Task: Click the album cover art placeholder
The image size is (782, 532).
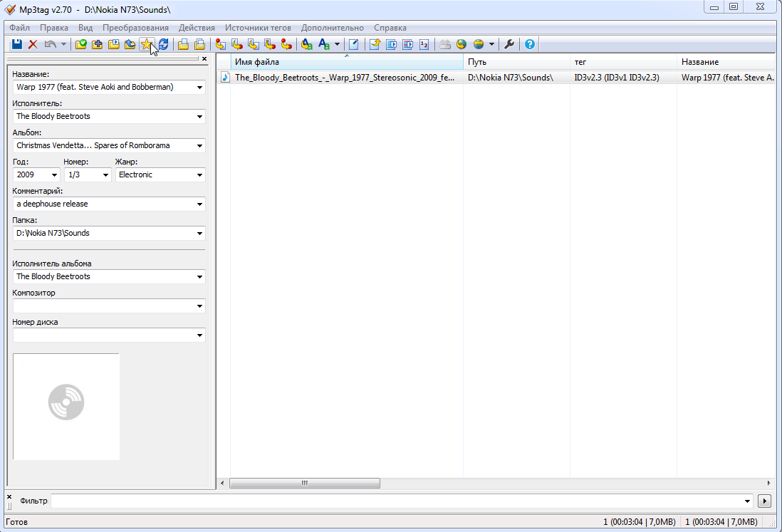Action: pyautogui.click(x=66, y=407)
